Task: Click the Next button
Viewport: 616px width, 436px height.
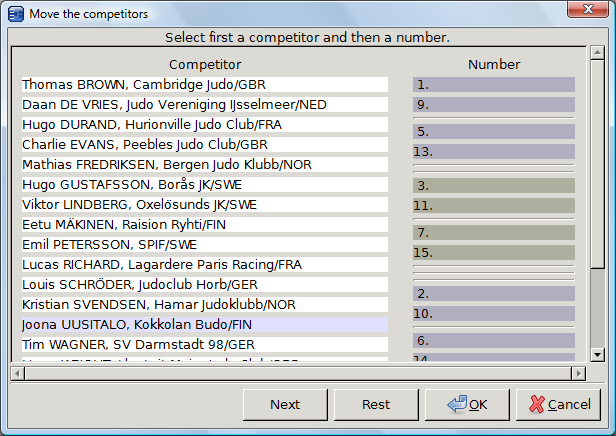Action: click(285, 405)
